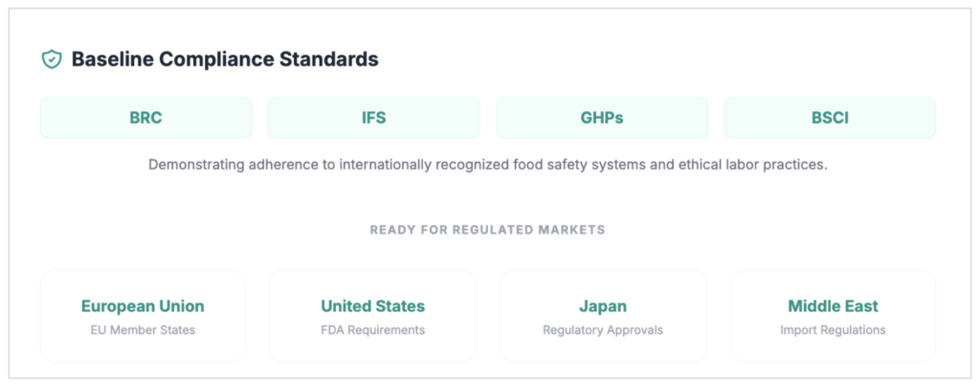Screen dimensions: 980x385
Task: Click the FDA Requirements subtitle
Action: (x=372, y=330)
